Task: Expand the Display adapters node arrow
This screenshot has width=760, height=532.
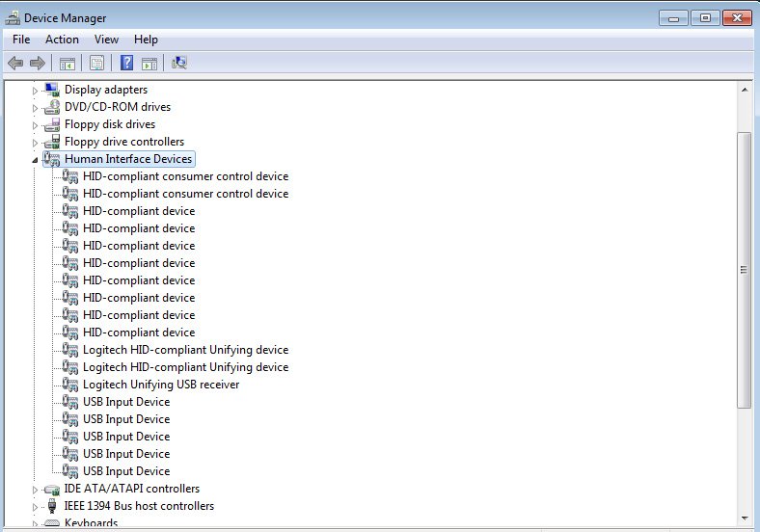Action: (x=35, y=91)
